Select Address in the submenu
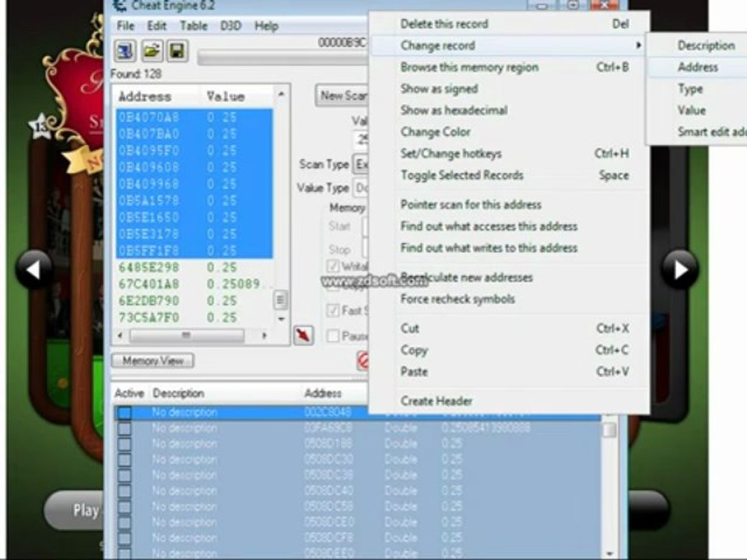Image resolution: width=747 pixels, height=560 pixels. point(697,67)
